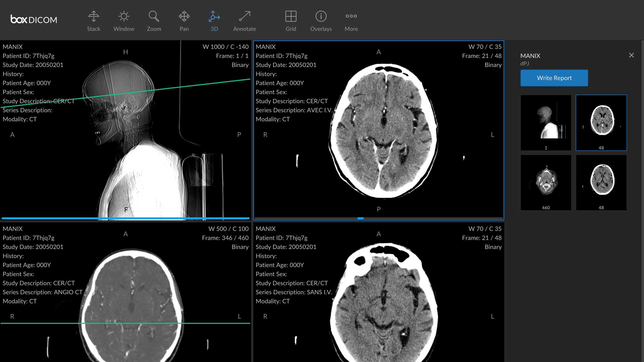Close the MANIX series panel

(x=631, y=55)
